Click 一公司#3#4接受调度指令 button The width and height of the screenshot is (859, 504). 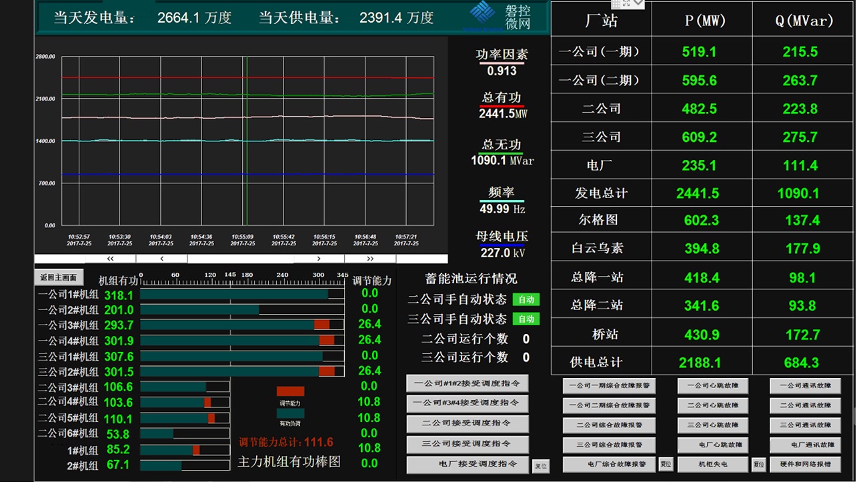(x=468, y=403)
